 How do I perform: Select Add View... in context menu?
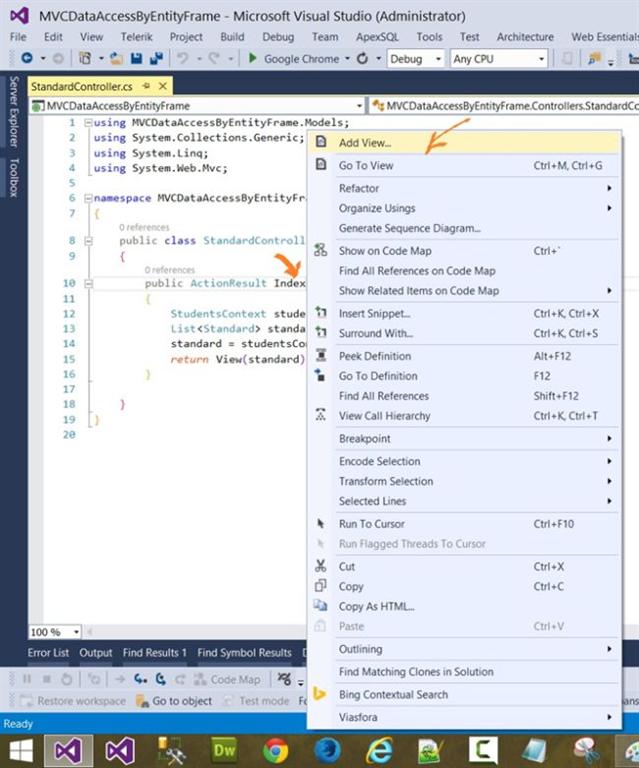(x=465, y=143)
